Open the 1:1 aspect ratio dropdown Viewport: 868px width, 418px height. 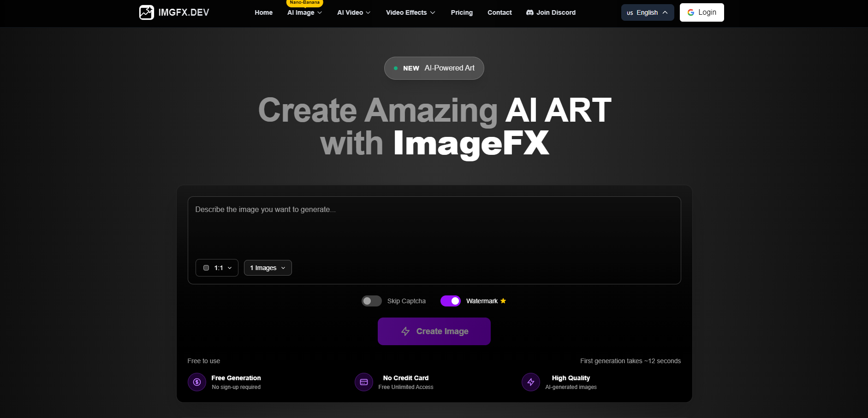[x=217, y=267]
